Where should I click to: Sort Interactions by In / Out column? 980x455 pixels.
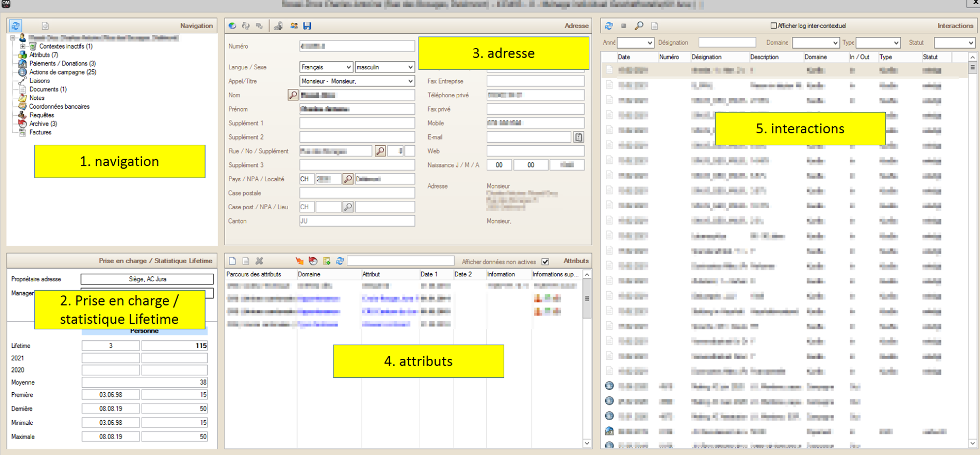tap(862, 57)
